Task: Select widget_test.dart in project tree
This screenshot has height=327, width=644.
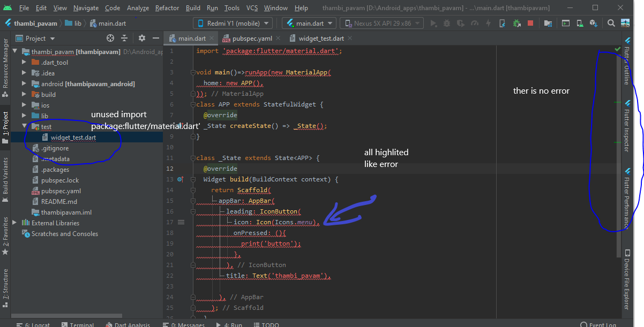Action: point(73,138)
